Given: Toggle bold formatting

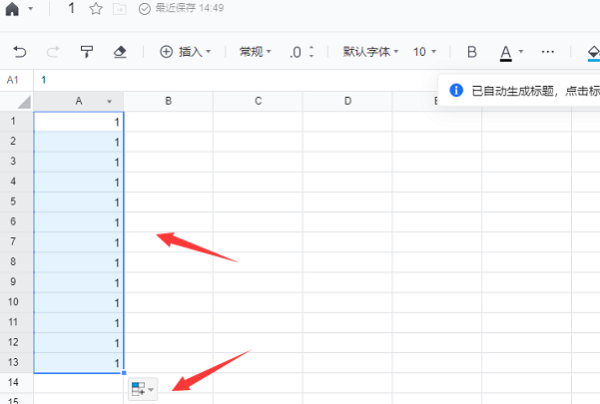Looking at the screenshot, I should coord(472,52).
